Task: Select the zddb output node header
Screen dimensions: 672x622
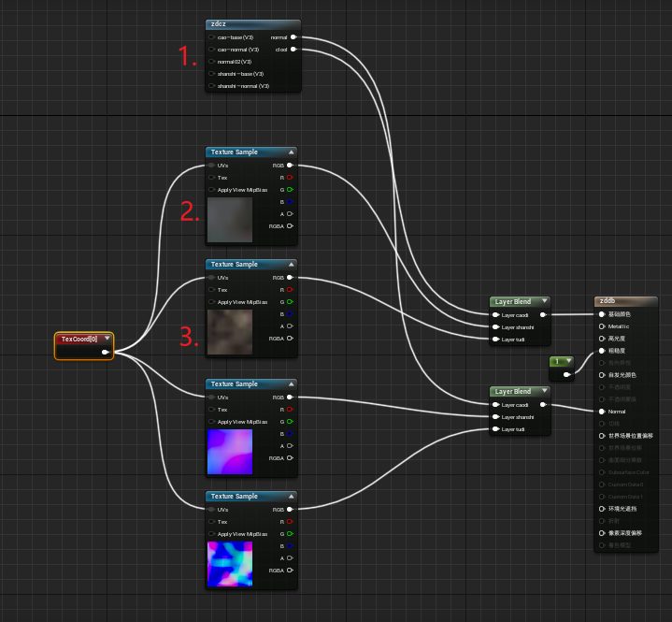Action: (x=625, y=301)
